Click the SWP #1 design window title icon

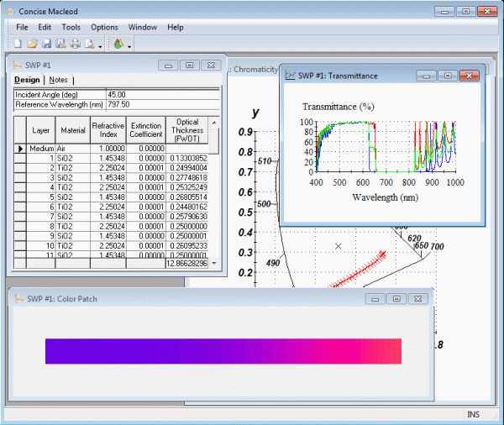point(18,65)
